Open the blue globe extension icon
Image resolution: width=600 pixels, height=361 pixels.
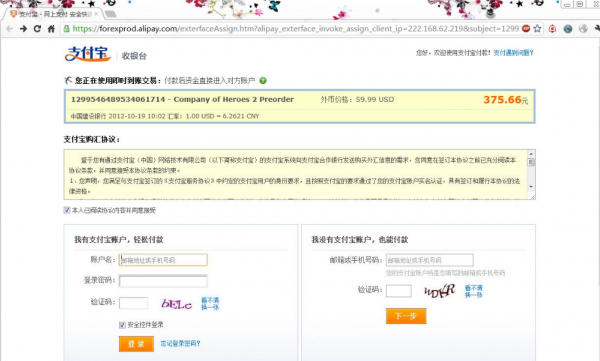coord(568,29)
